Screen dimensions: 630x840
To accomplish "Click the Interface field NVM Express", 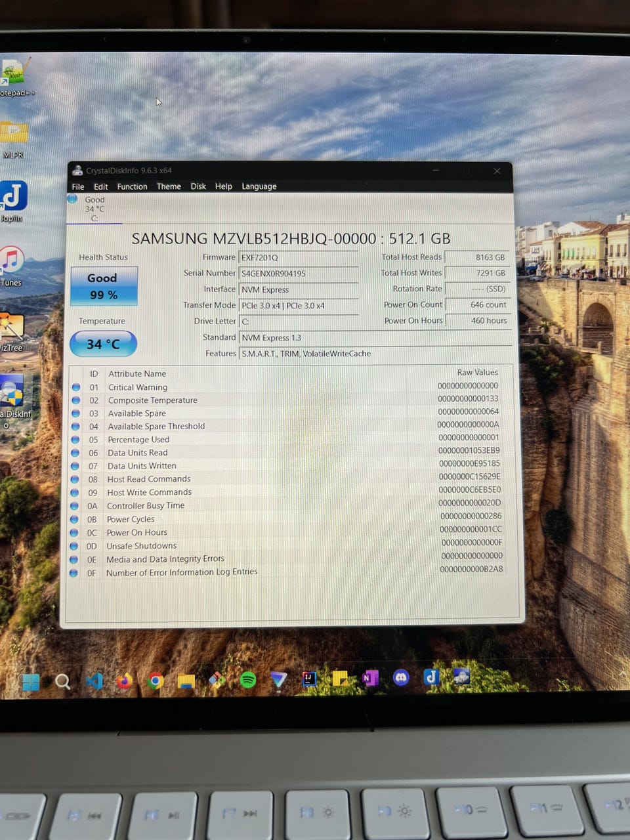I will click(298, 289).
